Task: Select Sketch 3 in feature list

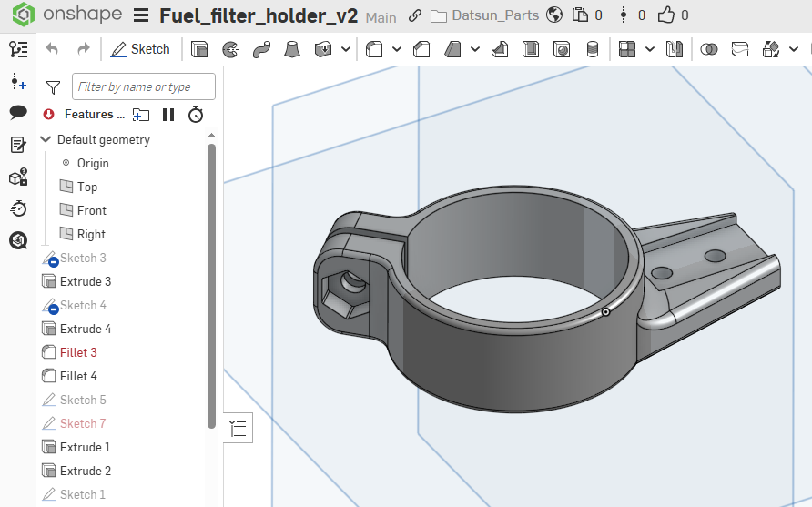Action: coord(74,258)
